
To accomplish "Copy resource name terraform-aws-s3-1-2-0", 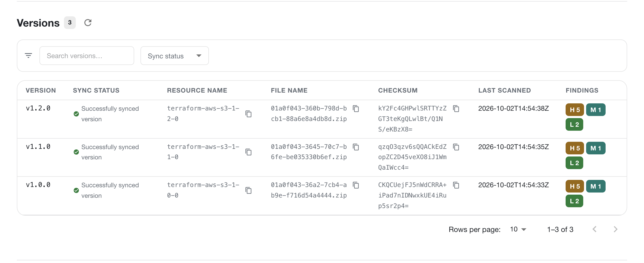I will click(x=249, y=114).
